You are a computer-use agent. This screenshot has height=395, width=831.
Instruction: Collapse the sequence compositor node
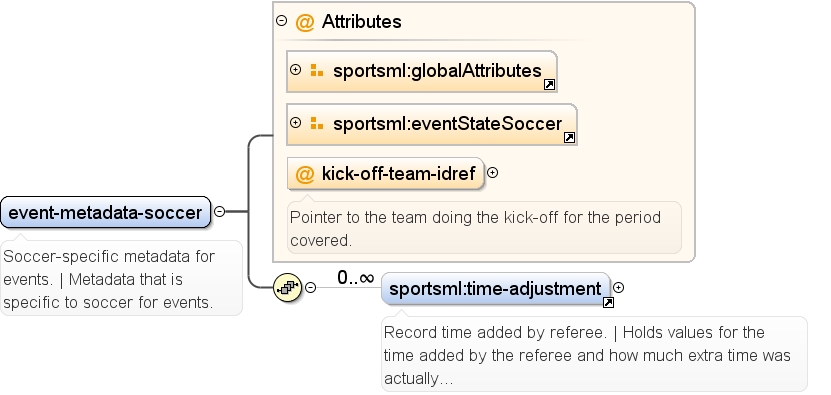click(x=311, y=287)
